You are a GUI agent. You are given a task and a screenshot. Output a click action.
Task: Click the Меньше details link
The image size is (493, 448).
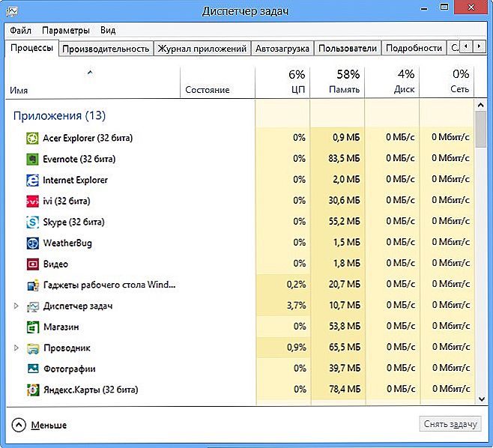pyautogui.click(x=49, y=426)
